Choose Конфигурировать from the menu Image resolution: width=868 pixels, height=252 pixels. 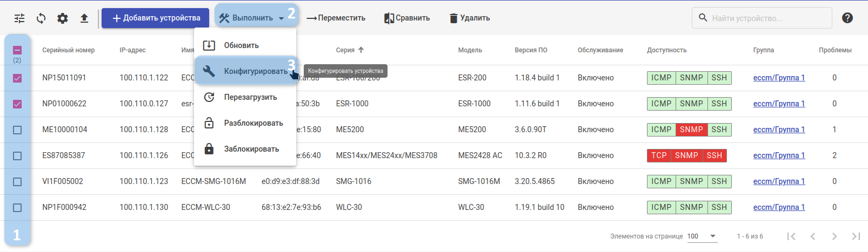click(x=255, y=71)
